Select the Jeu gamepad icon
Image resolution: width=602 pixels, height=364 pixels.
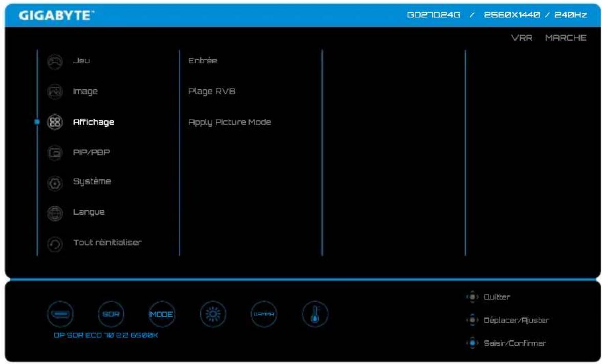pyautogui.click(x=55, y=61)
